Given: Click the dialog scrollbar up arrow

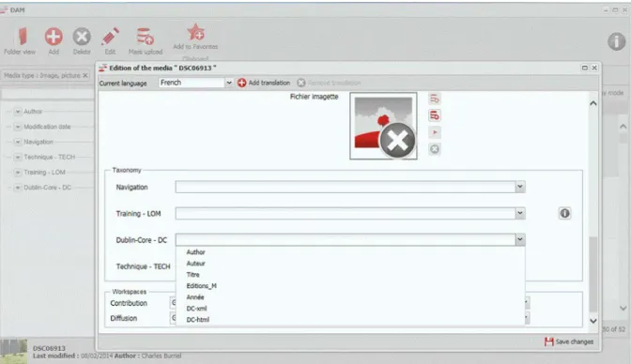Looking at the screenshot, I should [593, 103].
